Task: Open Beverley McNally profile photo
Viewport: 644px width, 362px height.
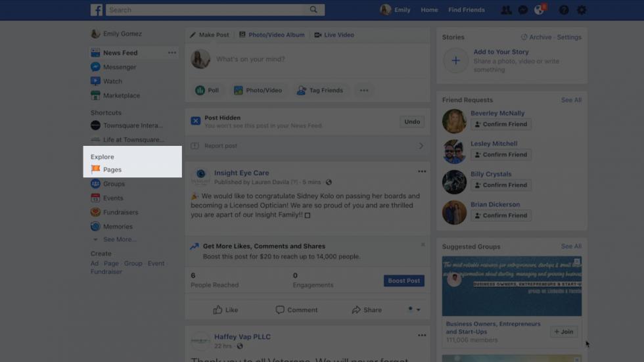Action: 454,121
